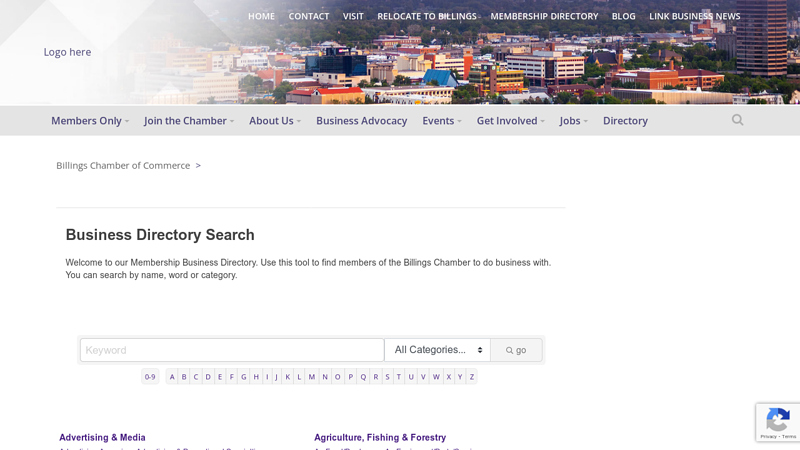Filter directory by letter T
The height and width of the screenshot is (450, 800).
coord(398,377)
